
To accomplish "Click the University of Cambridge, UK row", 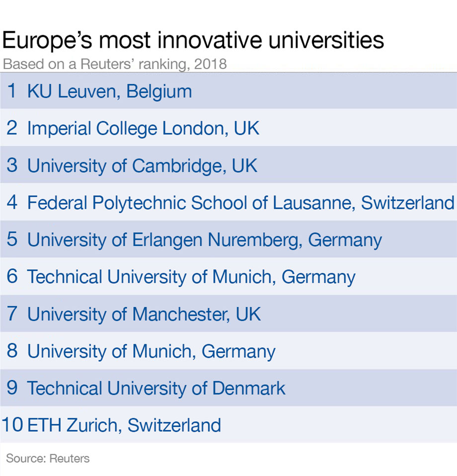I will tap(142, 166).
